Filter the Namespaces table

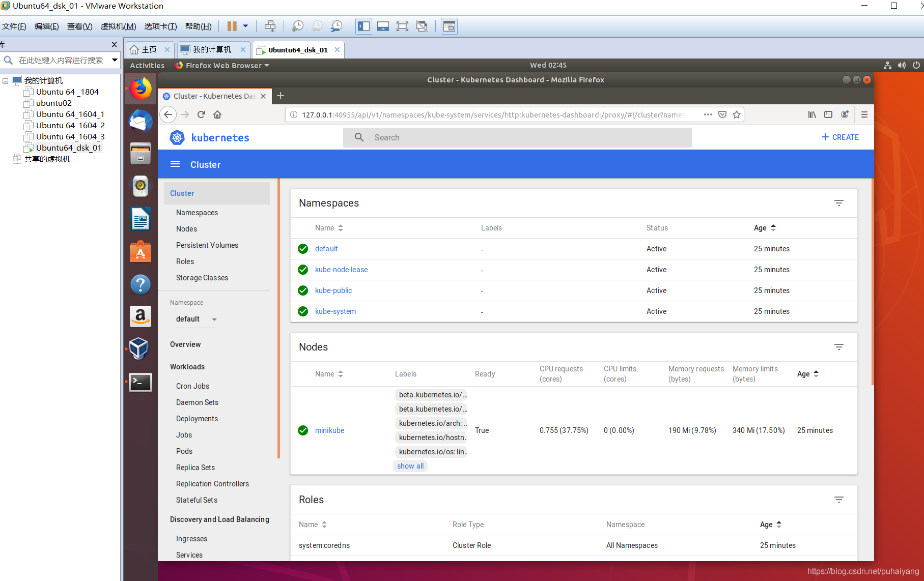(x=839, y=203)
